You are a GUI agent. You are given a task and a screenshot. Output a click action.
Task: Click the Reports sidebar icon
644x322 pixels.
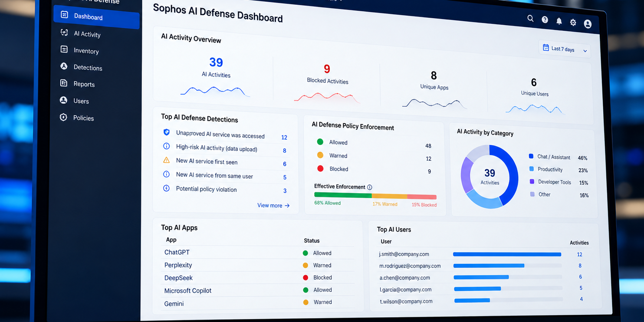[64, 83]
